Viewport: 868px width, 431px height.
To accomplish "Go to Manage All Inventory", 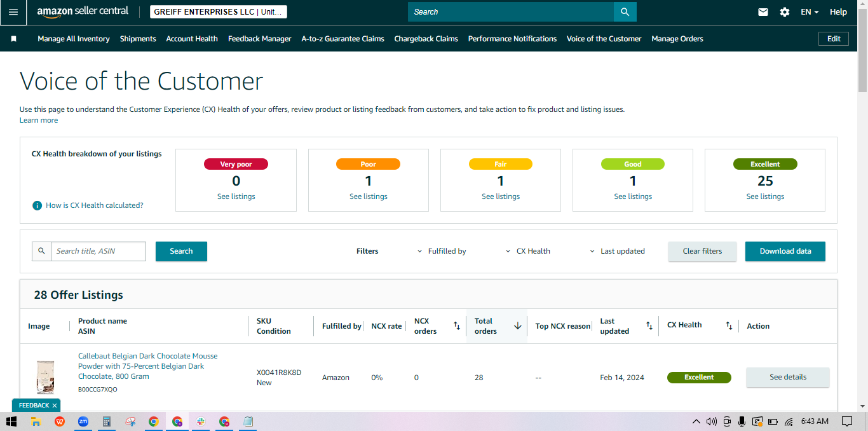I will [x=74, y=39].
